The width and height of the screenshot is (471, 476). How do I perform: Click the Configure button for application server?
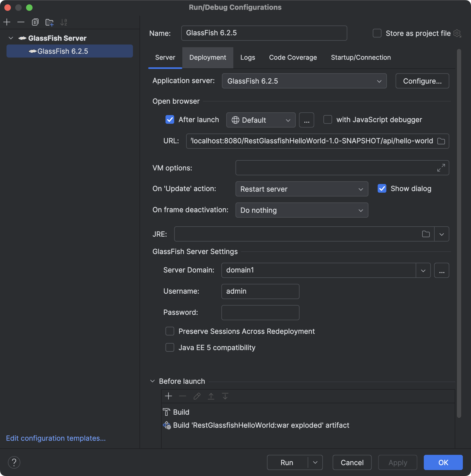click(x=422, y=81)
